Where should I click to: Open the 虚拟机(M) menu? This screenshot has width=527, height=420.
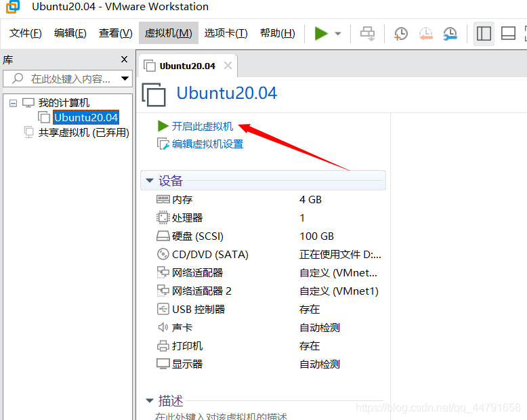[x=169, y=33]
